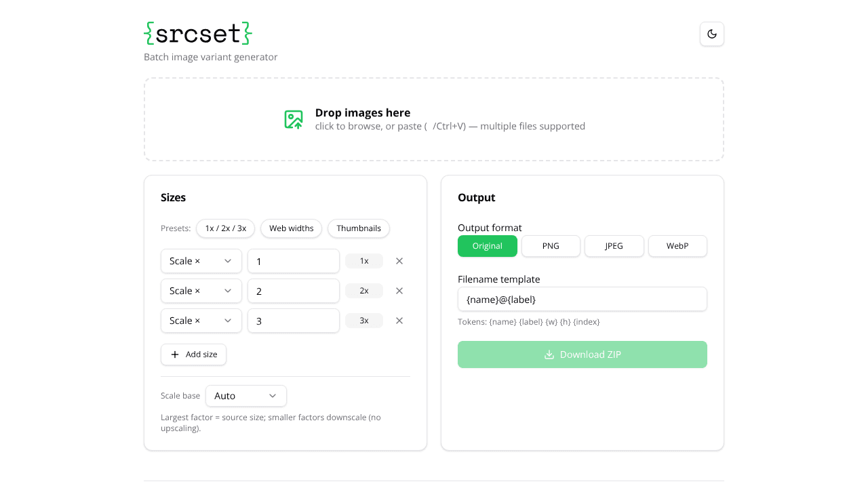Select Original output format
This screenshot has height=488, width=868.
488,246
